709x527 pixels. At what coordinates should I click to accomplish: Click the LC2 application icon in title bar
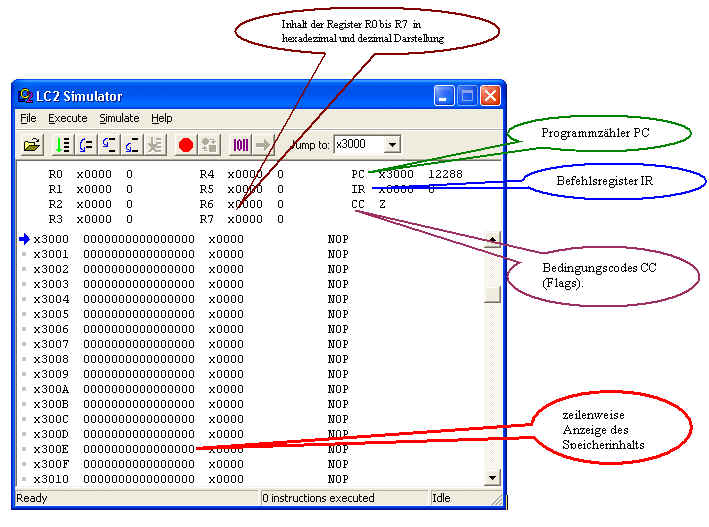[x=25, y=95]
